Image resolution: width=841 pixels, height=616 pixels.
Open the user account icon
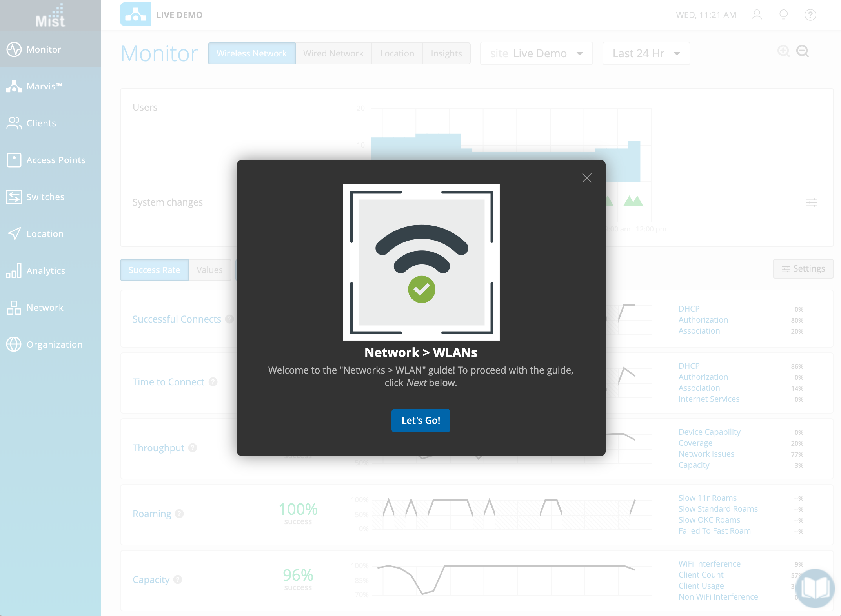(757, 15)
